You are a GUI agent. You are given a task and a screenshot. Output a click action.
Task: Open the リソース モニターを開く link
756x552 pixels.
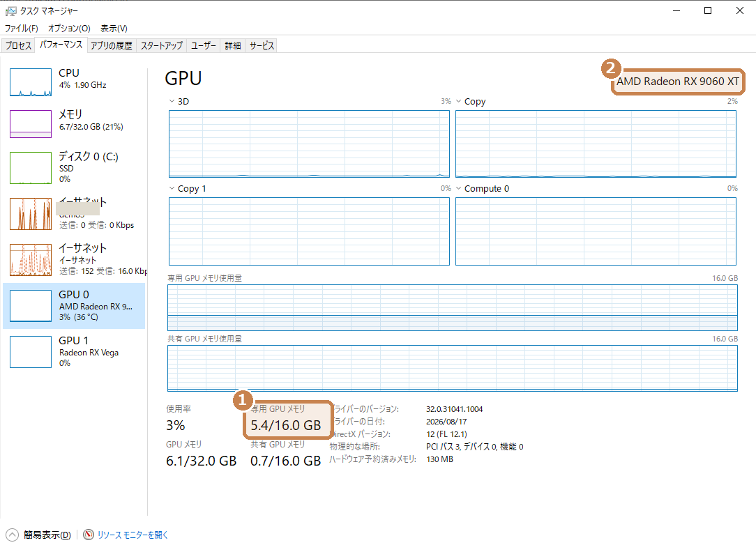[x=133, y=535]
